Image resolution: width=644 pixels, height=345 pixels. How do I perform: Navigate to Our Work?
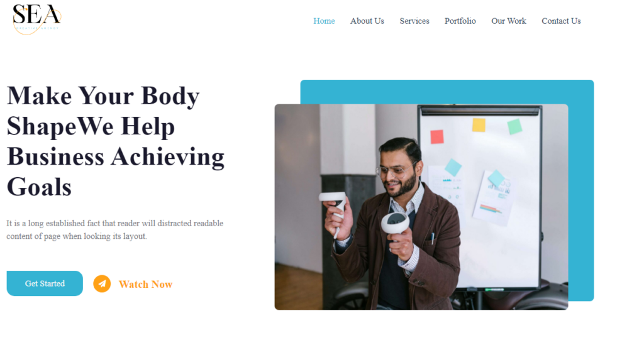pyautogui.click(x=508, y=21)
